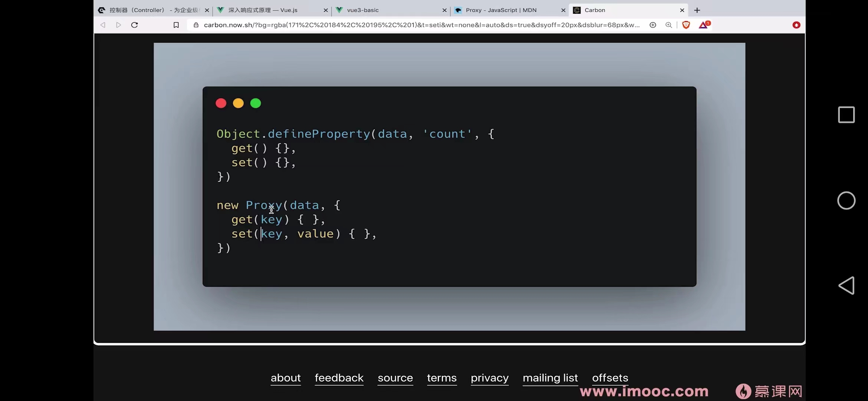Switch to the Proxy - JavaScript MDN tab
Image resolution: width=868 pixels, height=401 pixels.
[x=501, y=10]
